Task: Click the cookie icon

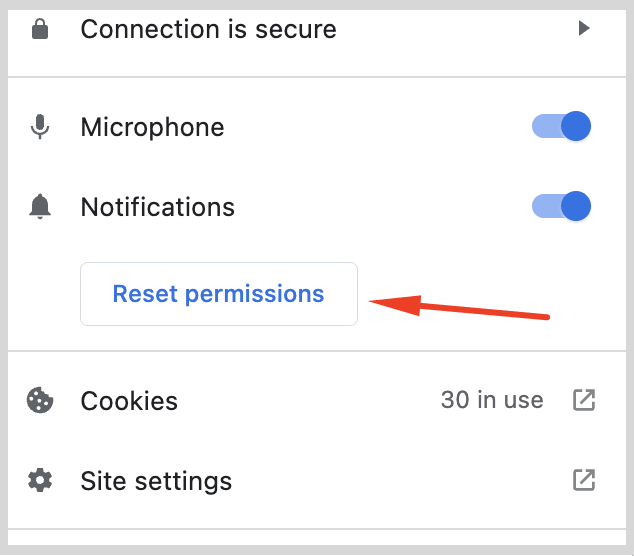Action: click(x=40, y=400)
